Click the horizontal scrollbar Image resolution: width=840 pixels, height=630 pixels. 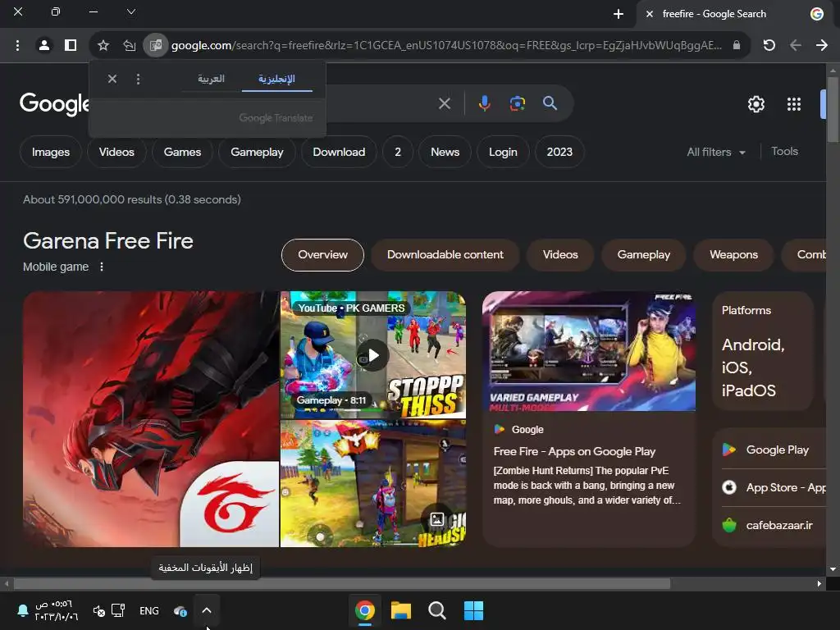click(342, 584)
